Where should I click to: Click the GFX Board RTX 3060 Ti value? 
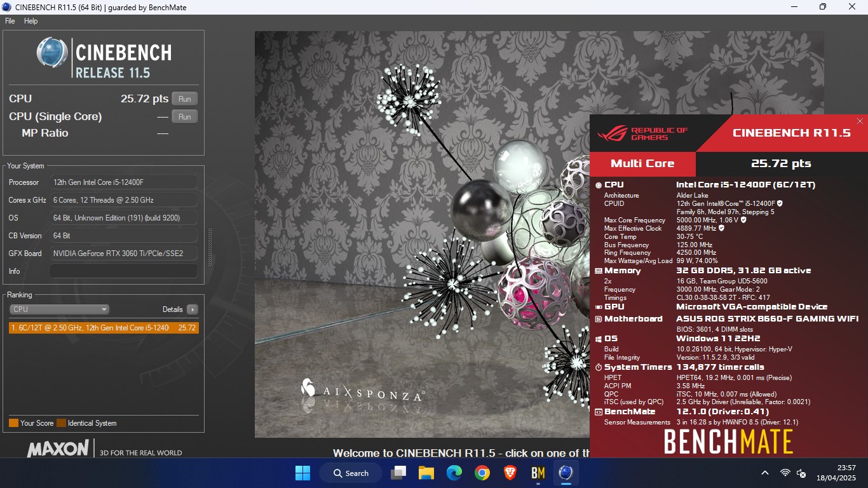[123, 254]
